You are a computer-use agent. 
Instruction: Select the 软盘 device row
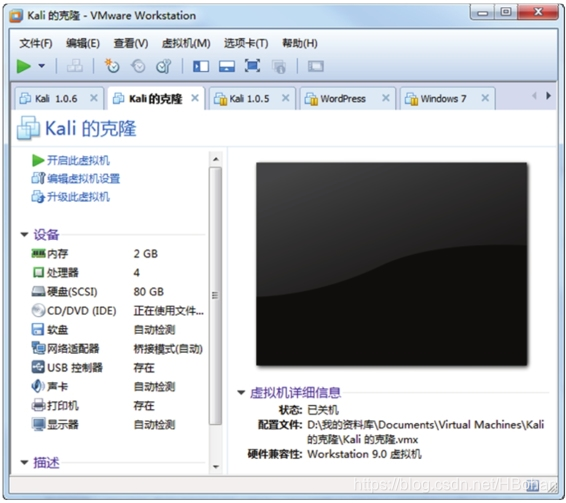(117, 330)
